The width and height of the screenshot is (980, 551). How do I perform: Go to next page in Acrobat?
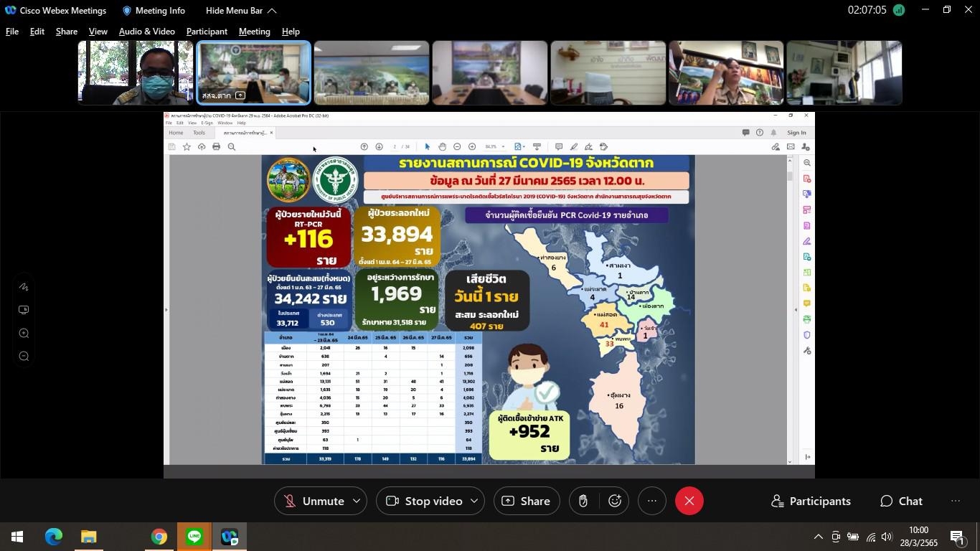[x=380, y=147]
